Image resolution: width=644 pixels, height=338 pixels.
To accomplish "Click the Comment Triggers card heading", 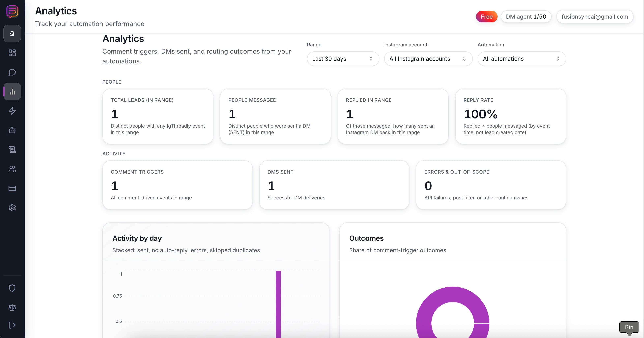I will [137, 172].
